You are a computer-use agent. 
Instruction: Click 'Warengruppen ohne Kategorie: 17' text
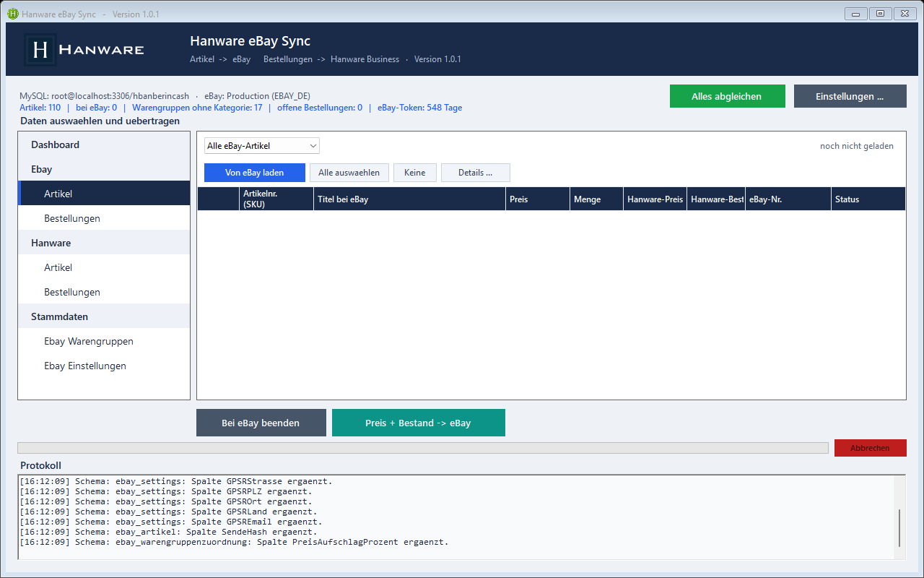(x=197, y=108)
